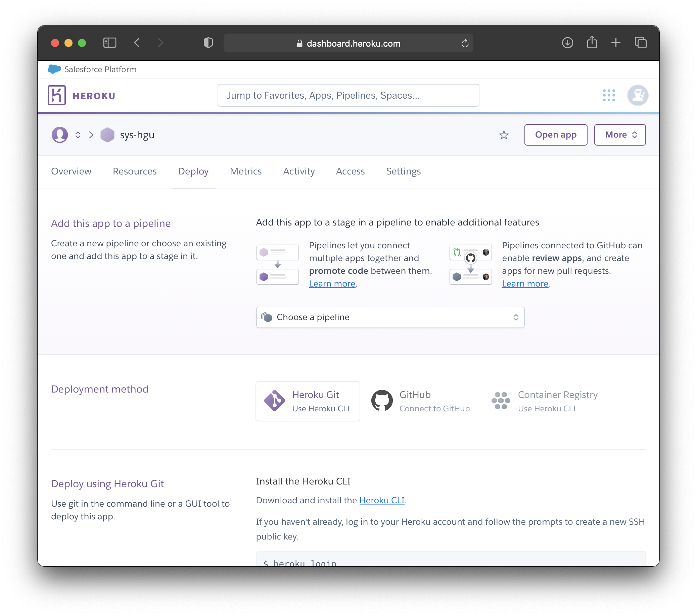
Task: Reload the page with the refresh icon
Action: point(465,43)
